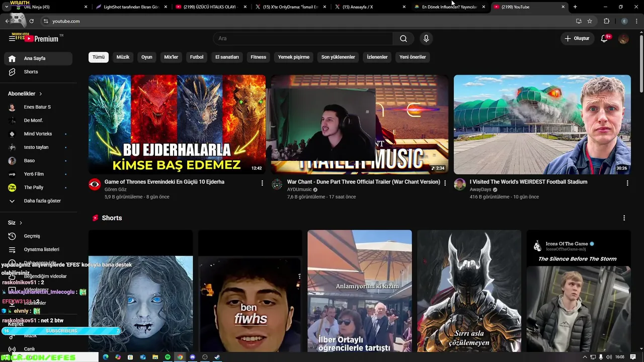The width and height of the screenshot is (644, 362).
Task: Reload the page in Chrome
Action: pos(31,21)
